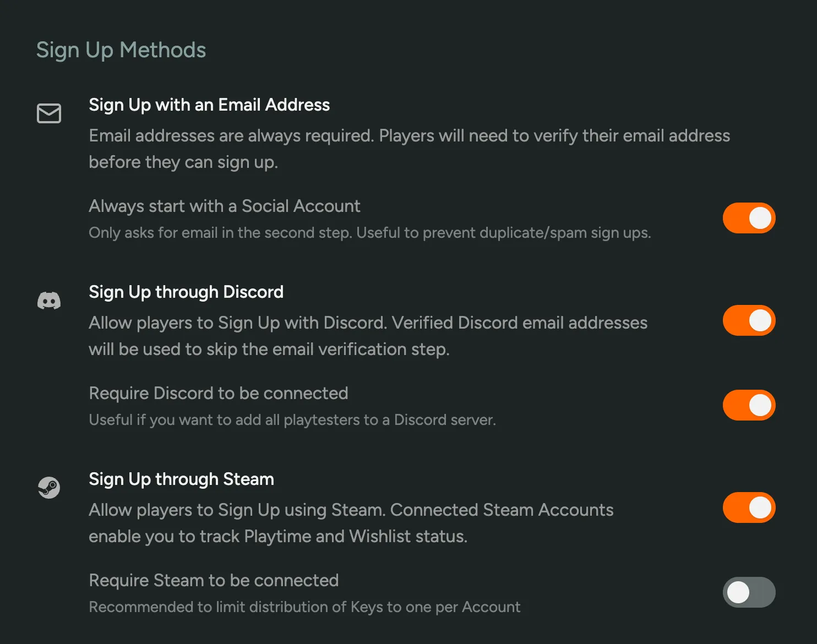817x644 pixels.
Task: Click the Sign Up through Discord title
Action: [x=186, y=292]
